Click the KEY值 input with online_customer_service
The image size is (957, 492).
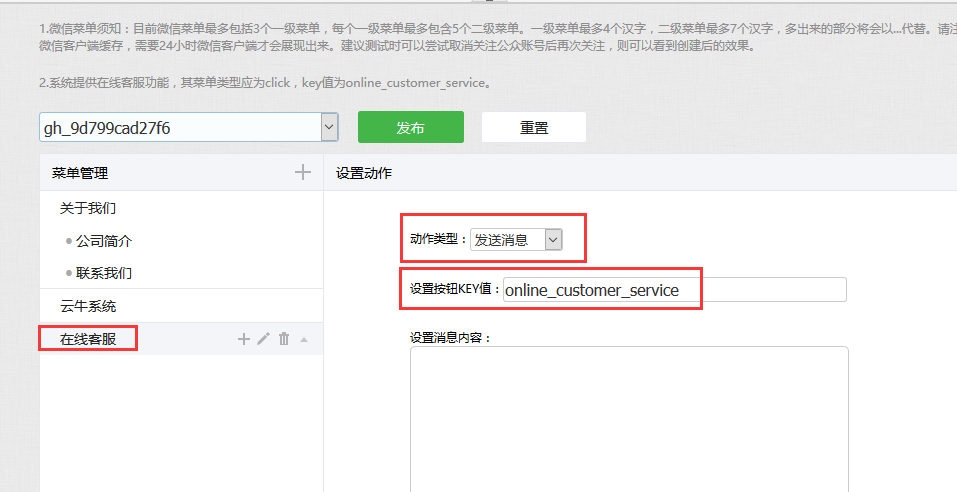[x=674, y=290]
